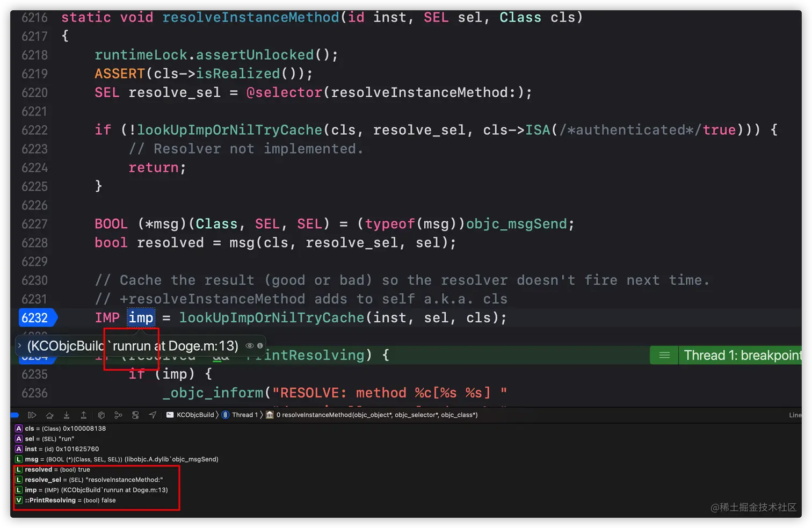Click the info icon in value popover
This screenshot has height=528, width=812.
pos(260,346)
